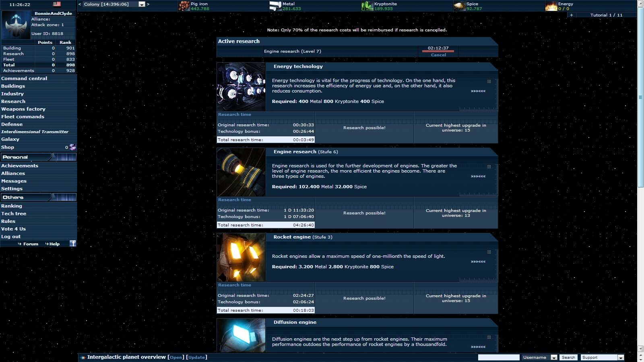
Task: Click the grid toggle on Engine research panel
Action: click(x=488, y=166)
